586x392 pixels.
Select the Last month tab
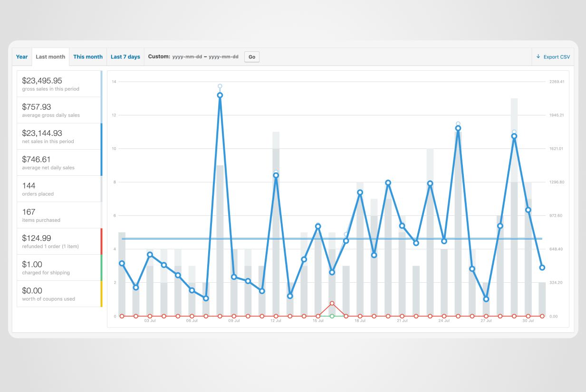(50, 57)
